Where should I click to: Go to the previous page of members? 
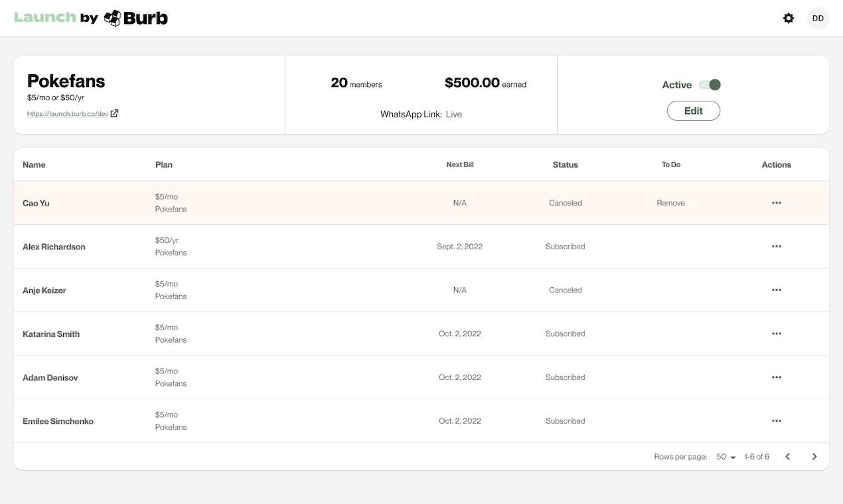tap(788, 457)
